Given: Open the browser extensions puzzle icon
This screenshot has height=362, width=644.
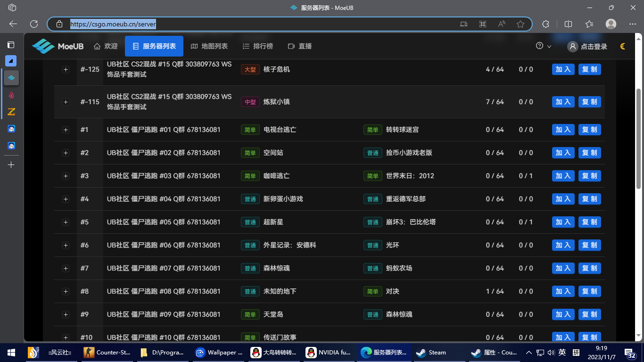Looking at the screenshot, I should 546,24.
